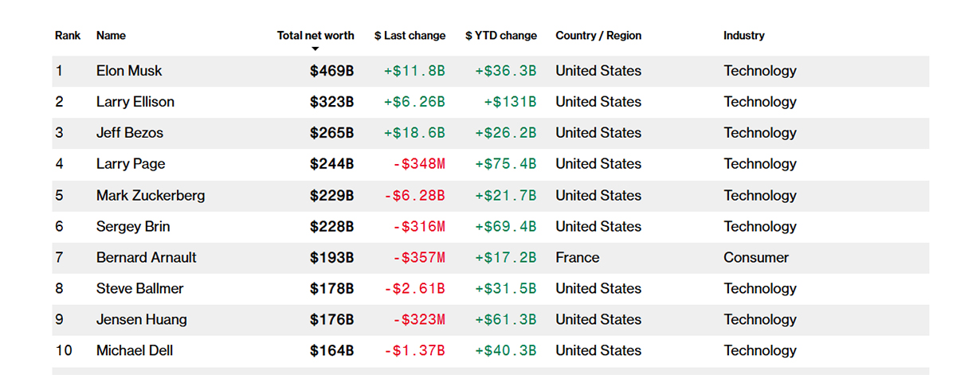The width and height of the screenshot is (980, 375).
Task: Select Steve Ballmer's name
Action: [x=140, y=288]
